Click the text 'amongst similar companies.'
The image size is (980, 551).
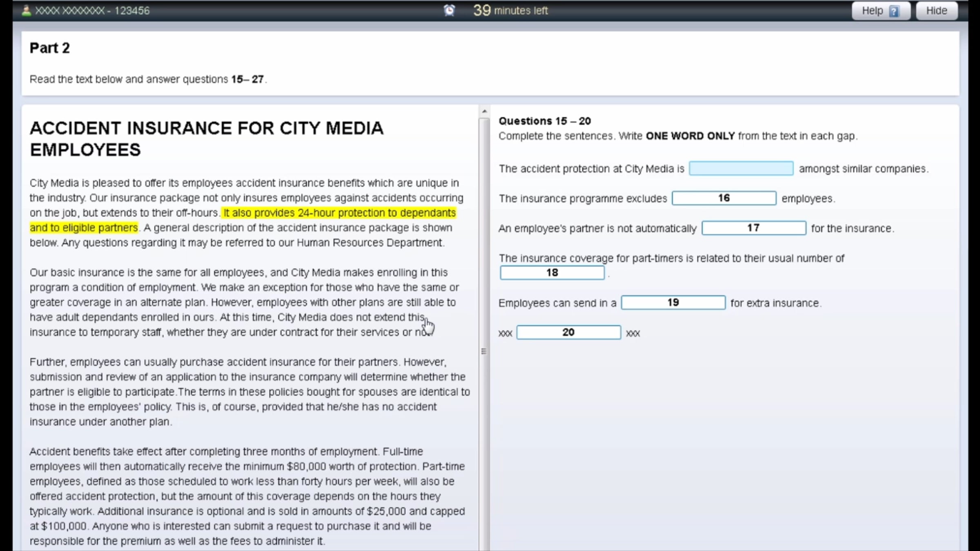pyautogui.click(x=864, y=169)
